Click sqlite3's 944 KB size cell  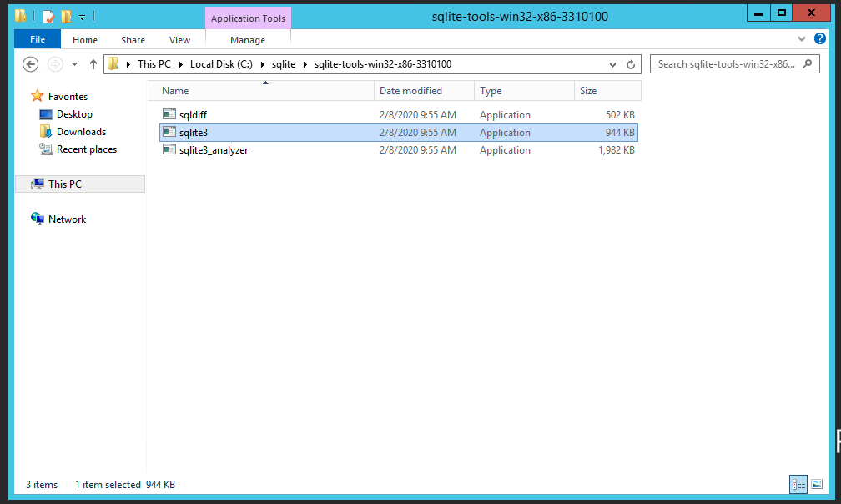(x=620, y=133)
